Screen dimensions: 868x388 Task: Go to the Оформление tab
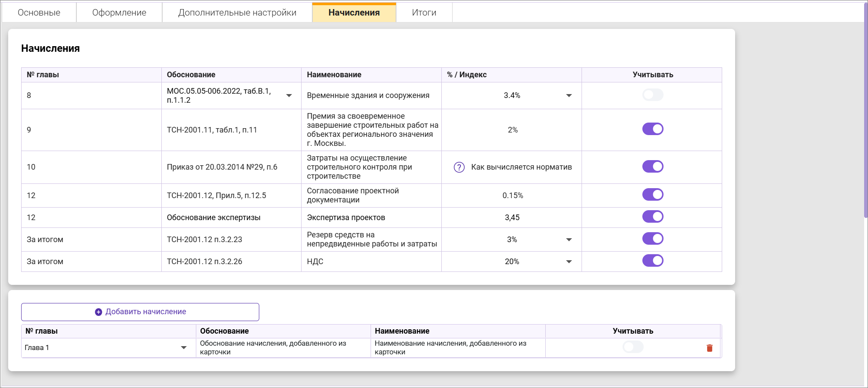[119, 13]
